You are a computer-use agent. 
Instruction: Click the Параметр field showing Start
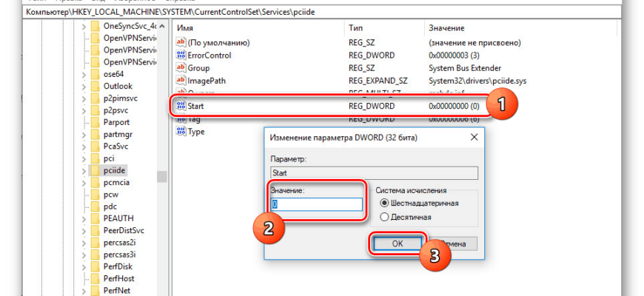point(374,173)
